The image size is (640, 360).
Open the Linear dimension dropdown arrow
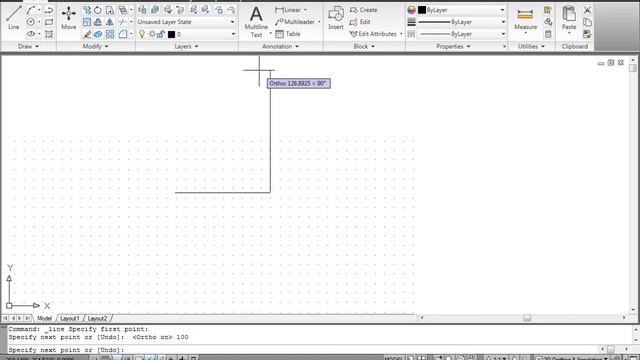[305, 10]
